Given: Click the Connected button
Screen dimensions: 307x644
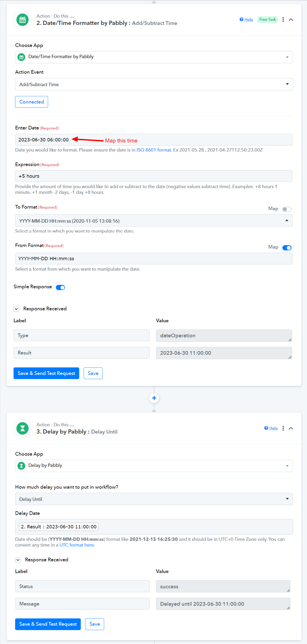Looking at the screenshot, I should coord(31,102).
